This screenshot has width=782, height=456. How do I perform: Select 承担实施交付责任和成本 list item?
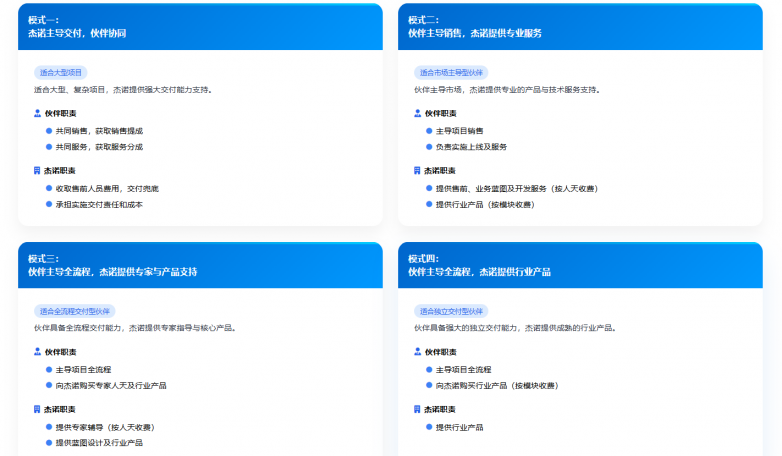(x=99, y=204)
